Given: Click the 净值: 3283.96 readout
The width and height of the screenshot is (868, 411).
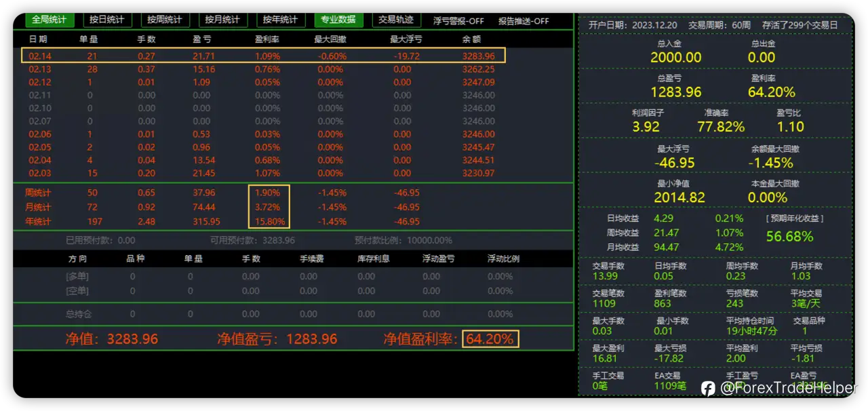Looking at the screenshot, I should (111, 338).
